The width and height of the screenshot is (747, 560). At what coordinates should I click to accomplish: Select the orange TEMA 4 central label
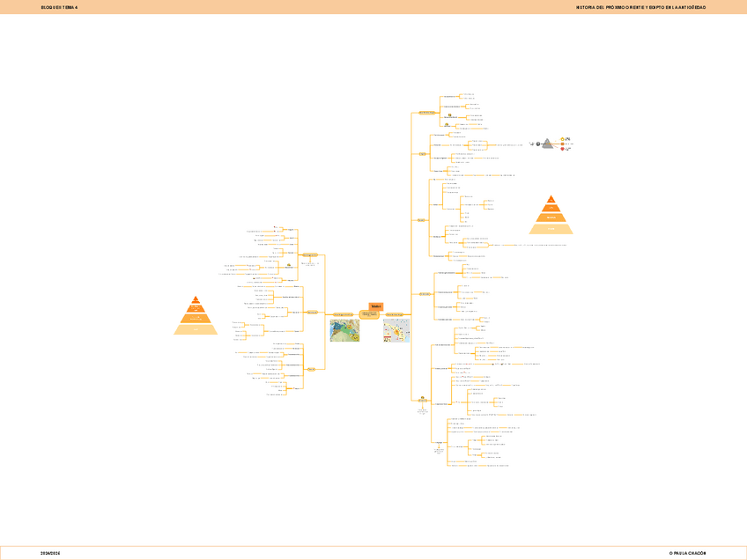pos(376,306)
